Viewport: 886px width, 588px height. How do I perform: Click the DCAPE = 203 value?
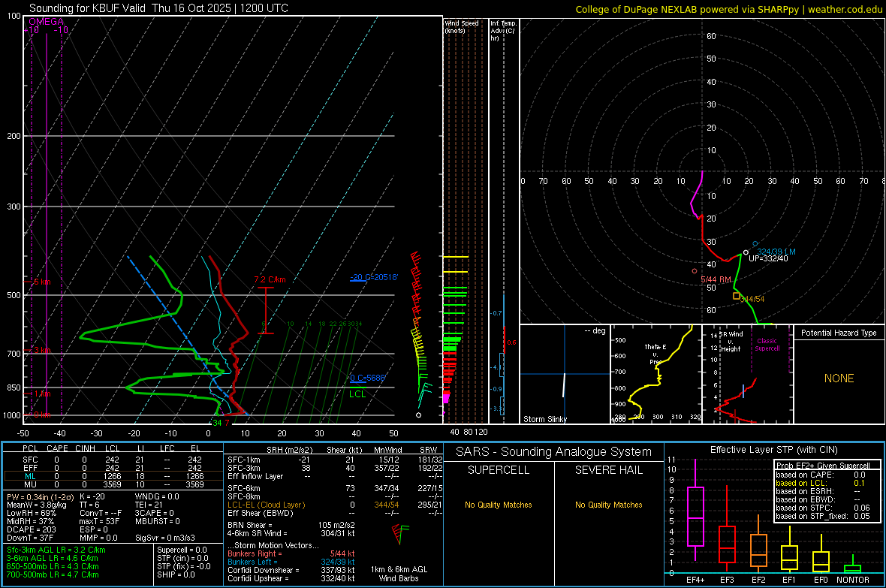(31, 529)
